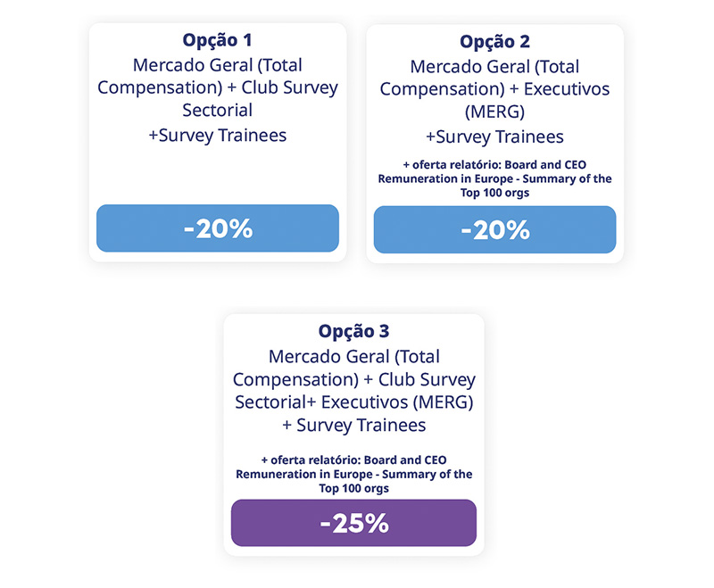This screenshot has width=714, height=588.
Task: Click the Opção 1 card title
Action: 218,42
